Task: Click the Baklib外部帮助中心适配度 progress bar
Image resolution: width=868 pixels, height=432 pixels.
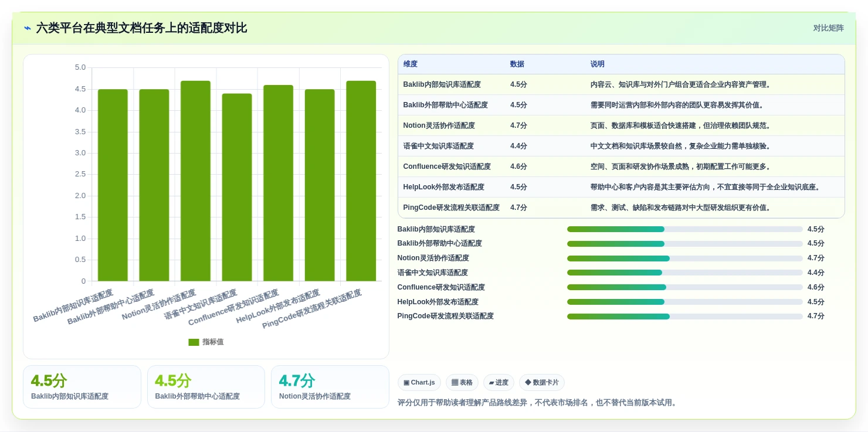Action: [684, 244]
